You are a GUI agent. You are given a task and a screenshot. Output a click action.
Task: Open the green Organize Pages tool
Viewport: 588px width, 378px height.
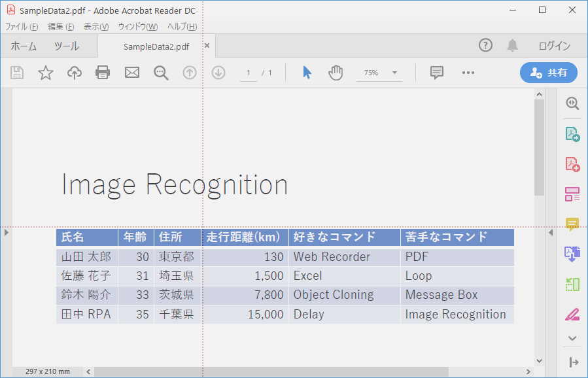[572, 284]
